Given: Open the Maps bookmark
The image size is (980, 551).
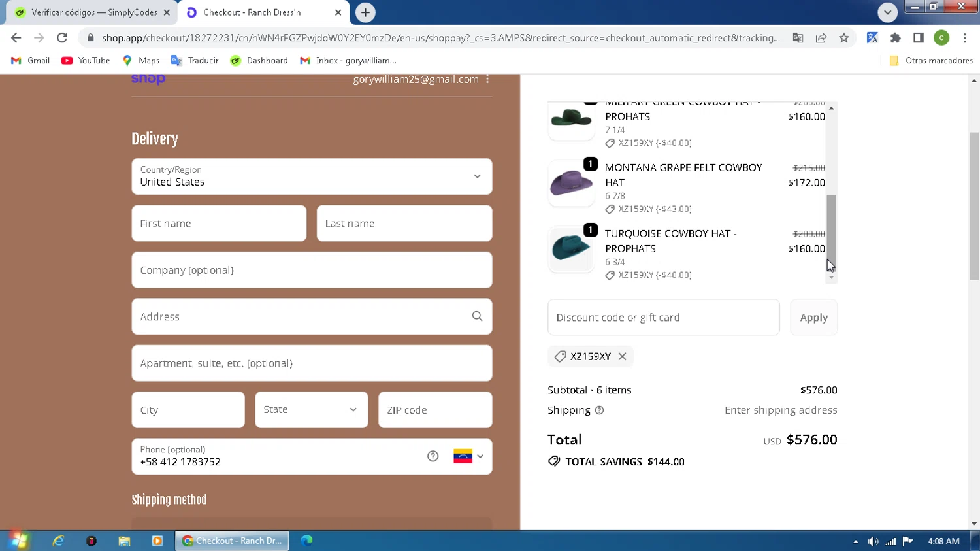Looking at the screenshot, I should (140, 60).
